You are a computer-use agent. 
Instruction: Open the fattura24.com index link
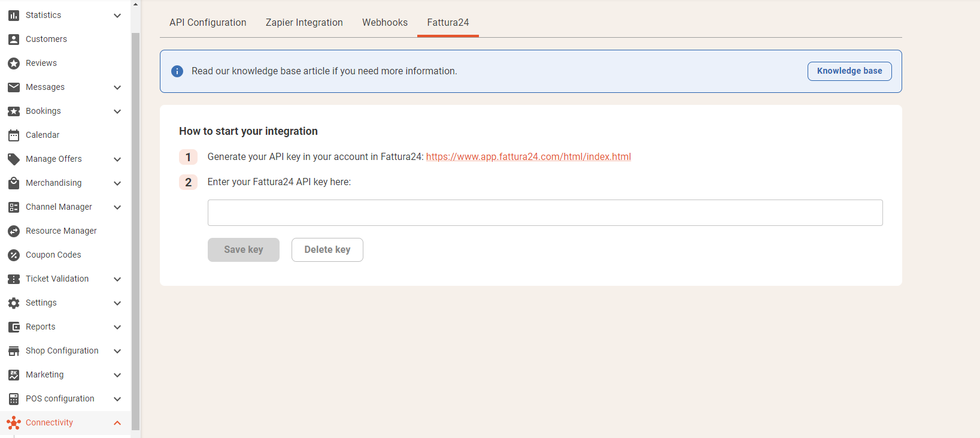pyautogui.click(x=529, y=157)
